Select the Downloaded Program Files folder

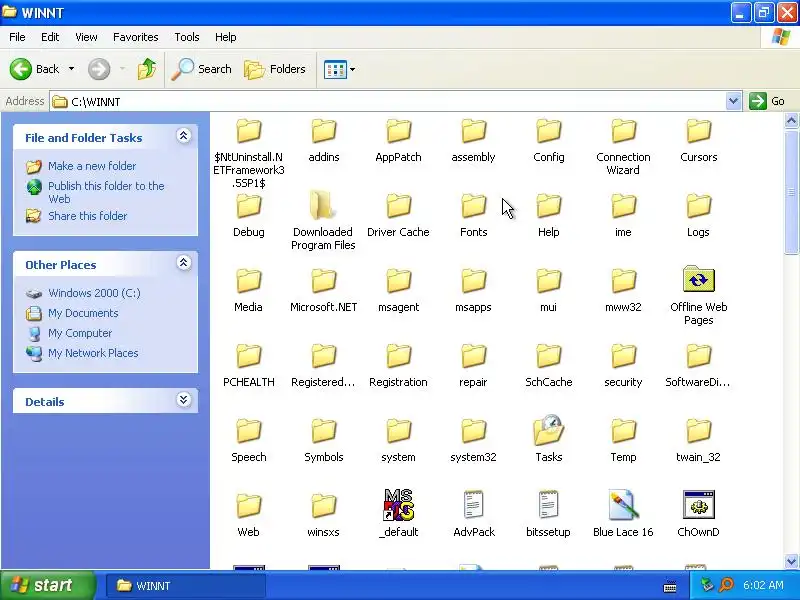point(323,221)
